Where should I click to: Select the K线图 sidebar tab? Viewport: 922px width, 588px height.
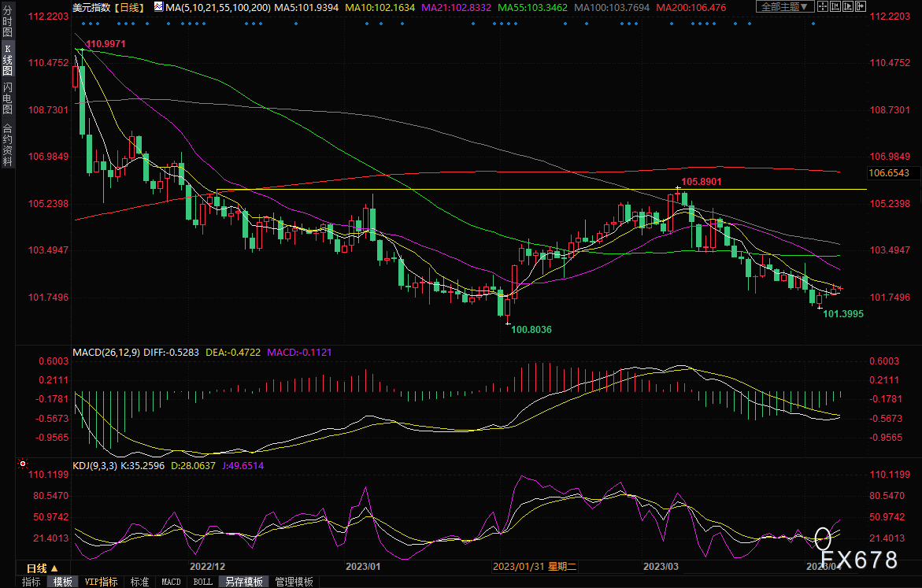point(8,60)
